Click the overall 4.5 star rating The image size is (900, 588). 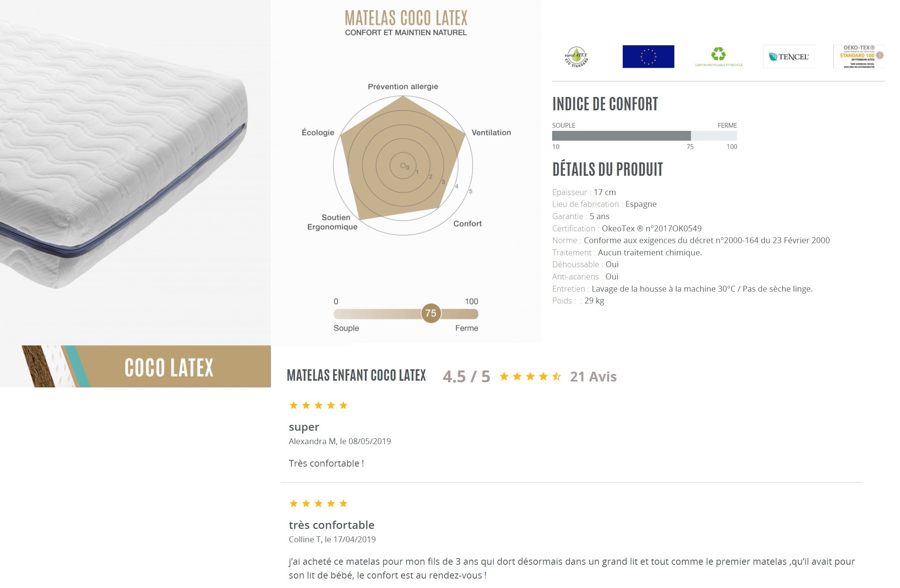click(530, 377)
